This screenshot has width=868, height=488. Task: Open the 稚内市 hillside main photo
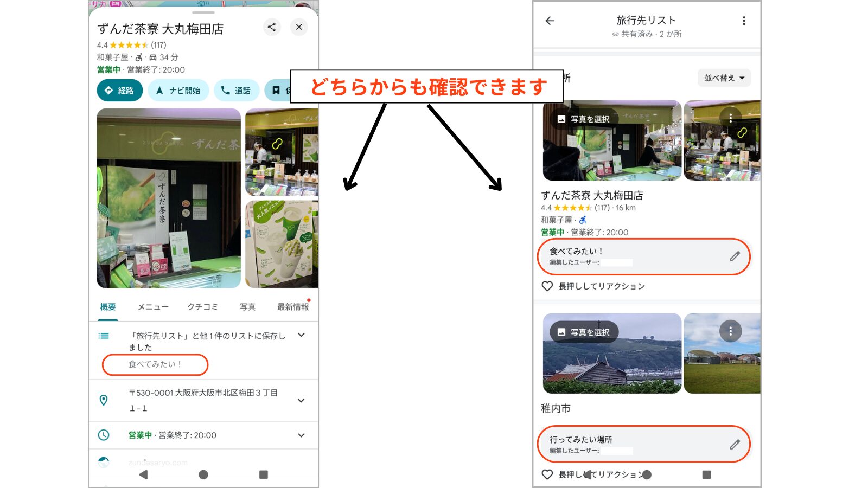click(612, 353)
